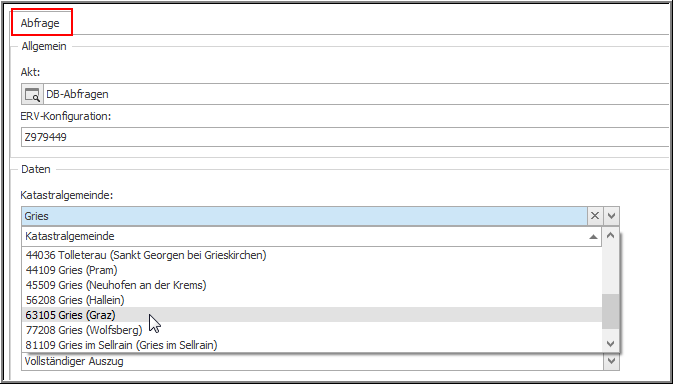
Task: Click the list scrollbar down arrow
Action: click(x=610, y=344)
